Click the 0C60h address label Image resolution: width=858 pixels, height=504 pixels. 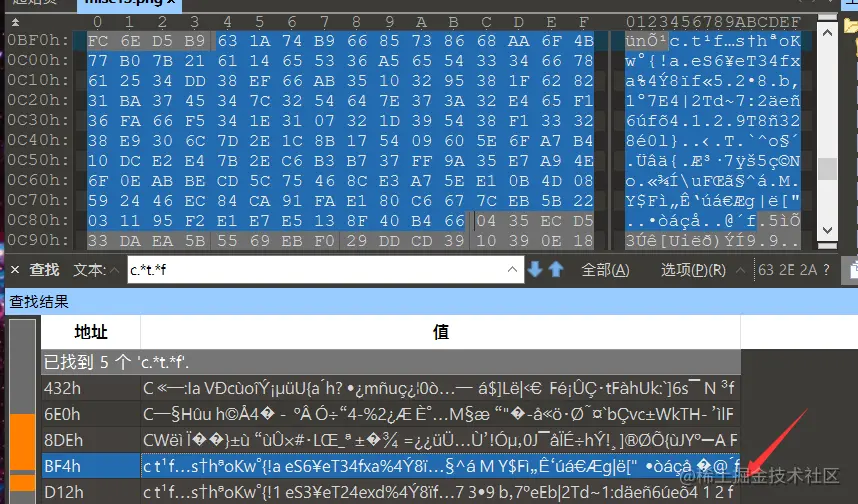(x=38, y=180)
